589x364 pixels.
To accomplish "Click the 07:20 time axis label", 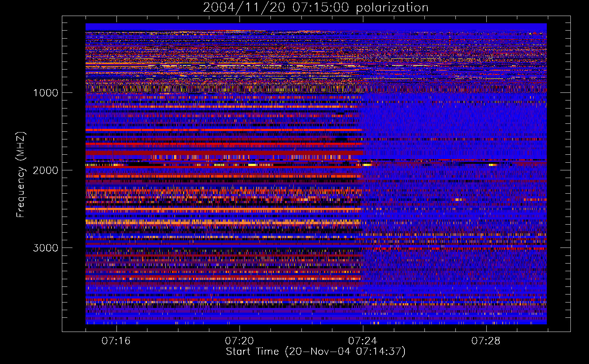I will (x=239, y=341).
